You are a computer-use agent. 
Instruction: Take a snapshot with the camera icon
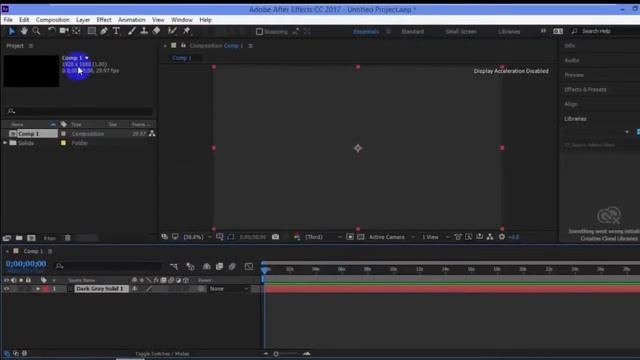point(276,237)
